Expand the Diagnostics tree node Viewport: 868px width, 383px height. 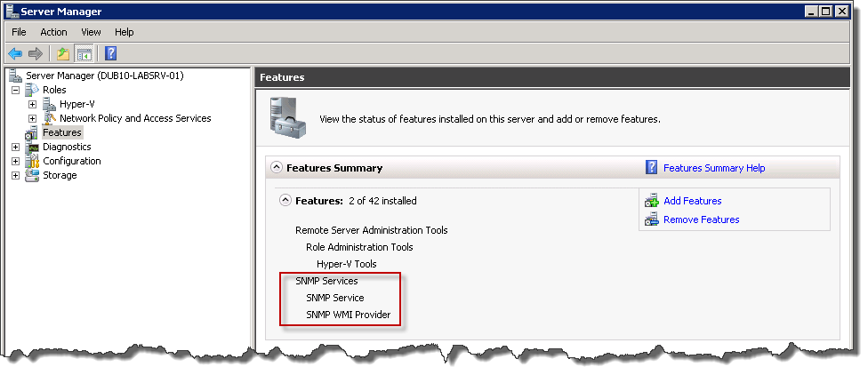[x=15, y=148]
